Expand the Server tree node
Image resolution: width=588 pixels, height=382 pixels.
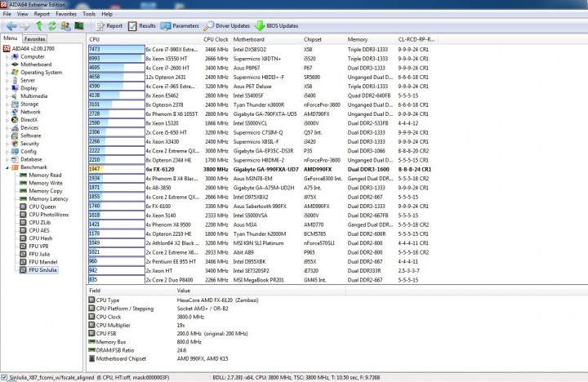coord(7,81)
